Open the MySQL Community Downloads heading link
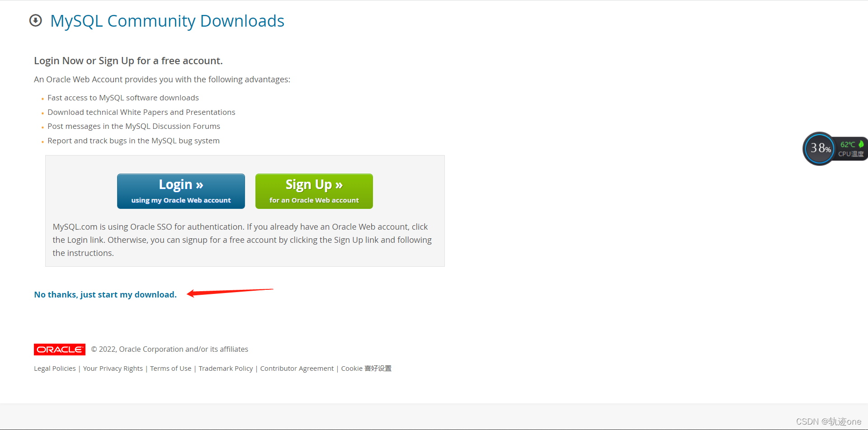The width and height of the screenshot is (868, 430). 167,21
